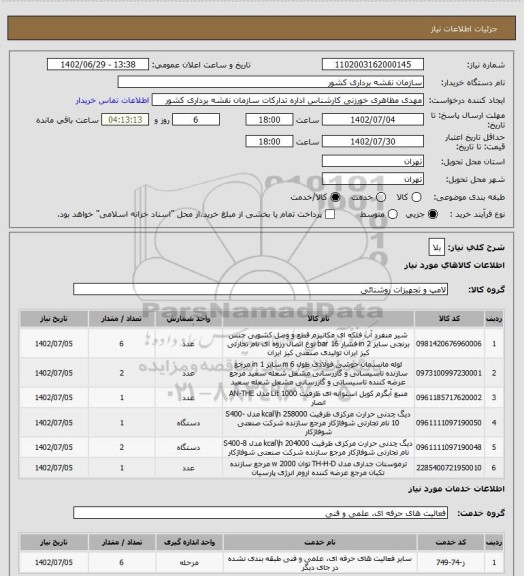Click the کد کالا column header in goods table
524x576 pixels.
click(449, 318)
